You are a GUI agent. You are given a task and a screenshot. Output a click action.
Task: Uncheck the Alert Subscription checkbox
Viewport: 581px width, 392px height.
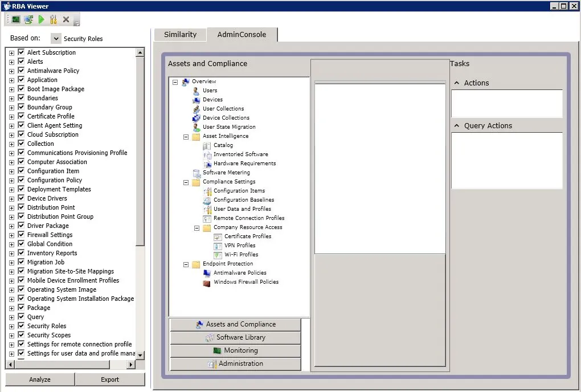[x=21, y=52]
